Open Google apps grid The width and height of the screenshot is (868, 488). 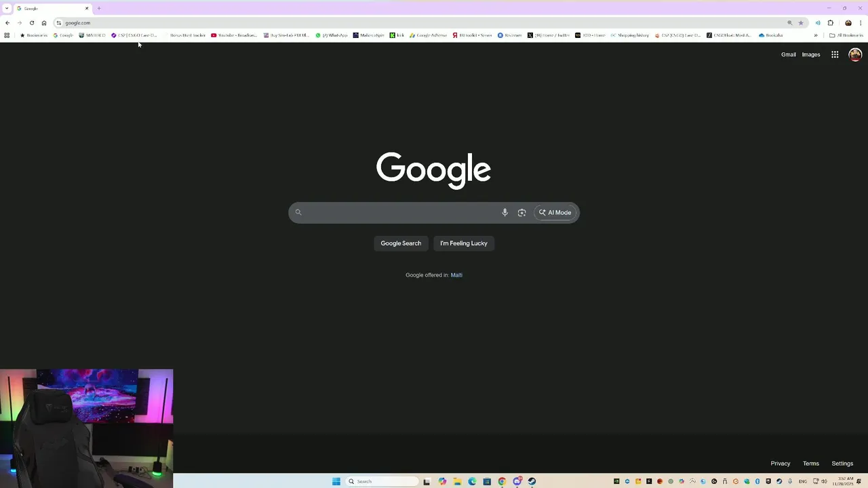[835, 54]
